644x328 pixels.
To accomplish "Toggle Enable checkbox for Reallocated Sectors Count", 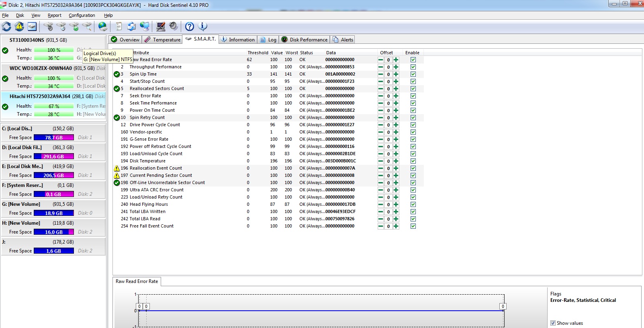I will pyautogui.click(x=413, y=89).
